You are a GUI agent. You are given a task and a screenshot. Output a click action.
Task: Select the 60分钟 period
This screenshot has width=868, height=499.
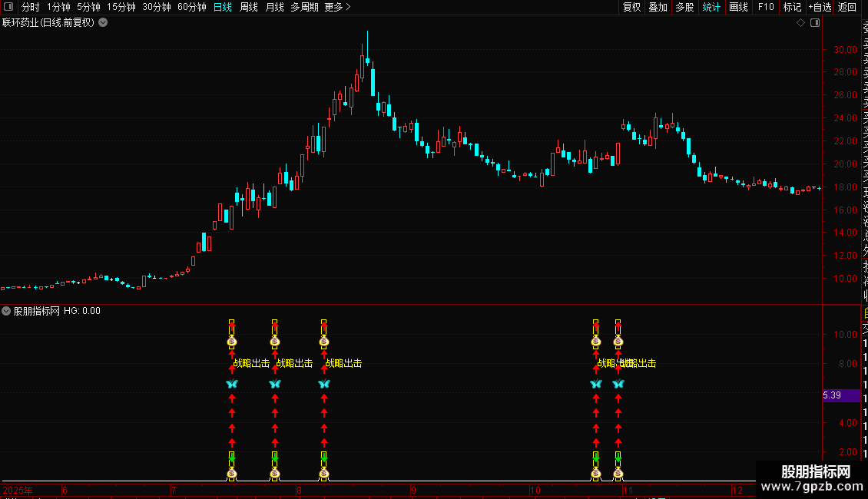point(192,7)
